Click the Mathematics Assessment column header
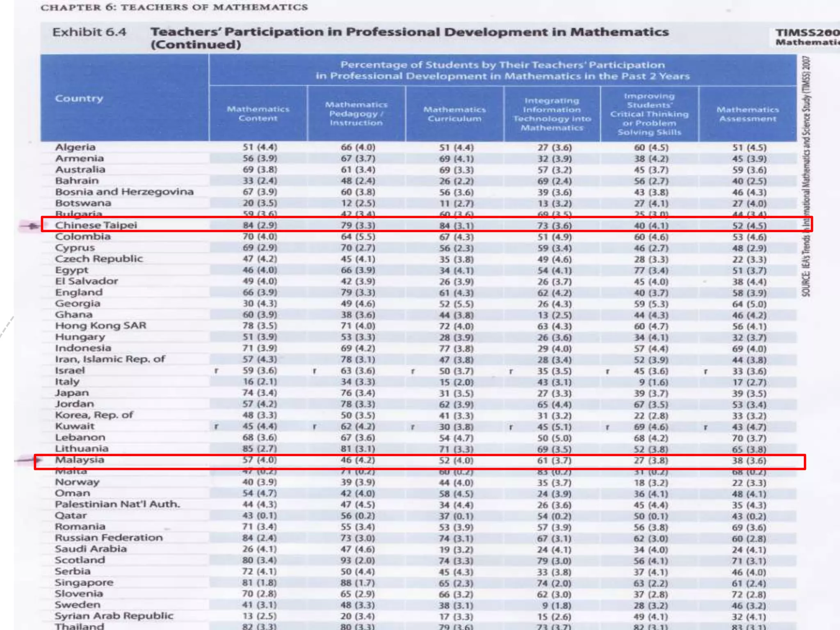The width and height of the screenshot is (840, 630). pyautogui.click(x=748, y=114)
